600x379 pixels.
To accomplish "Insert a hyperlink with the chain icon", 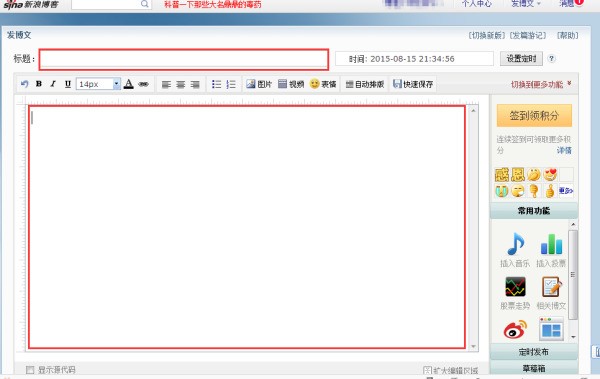I will (143, 84).
